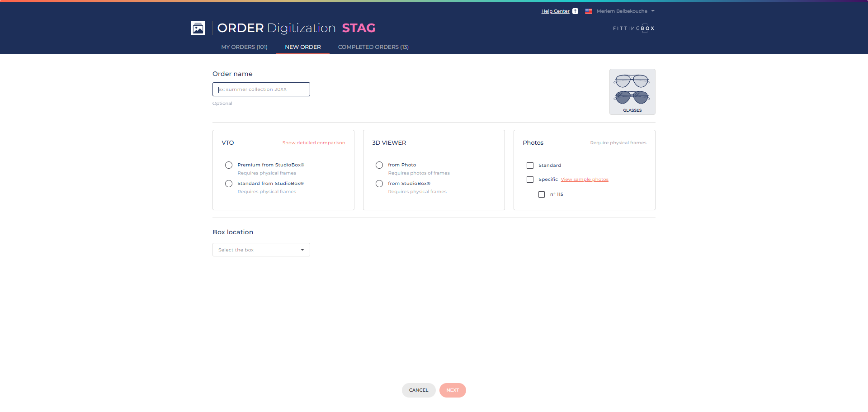Image resolution: width=868 pixels, height=412 pixels.
Task: Open the Completed Orders tab
Action: click(373, 47)
